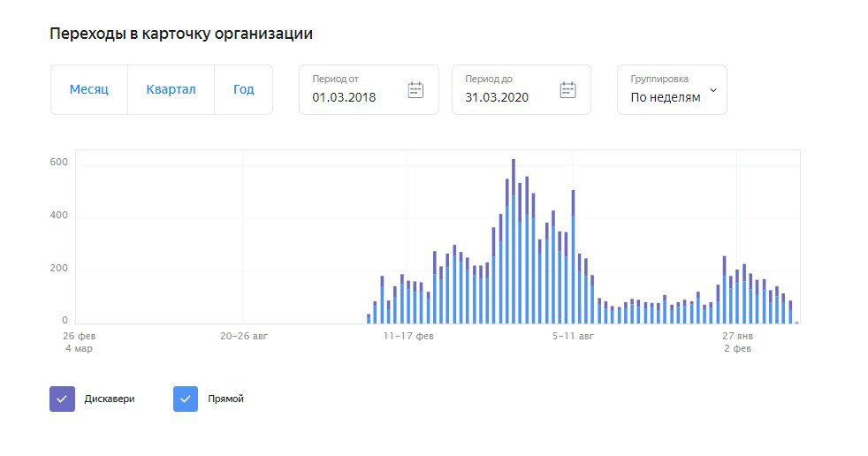The height and width of the screenshot is (456, 868).
Task: Click the Прямой legend label
Action: click(226, 399)
